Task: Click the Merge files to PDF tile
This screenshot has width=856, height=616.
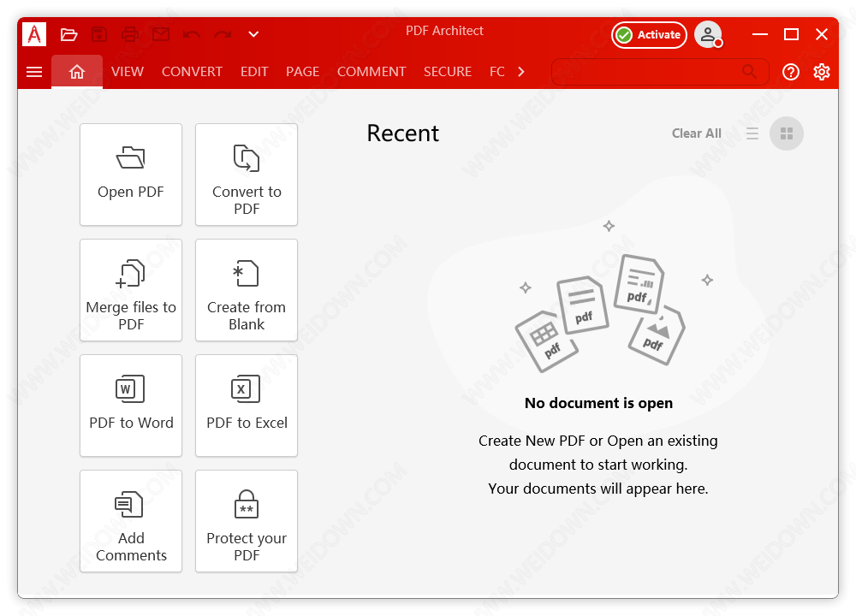Action: pos(131,290)
